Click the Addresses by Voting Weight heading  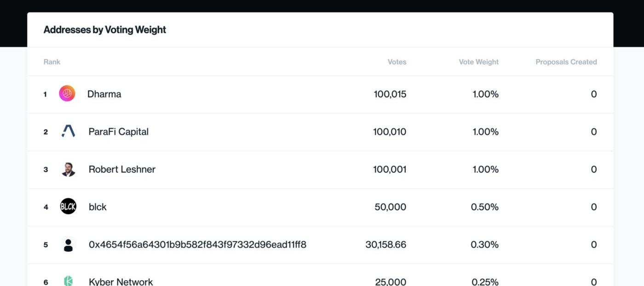click(105, 30)
